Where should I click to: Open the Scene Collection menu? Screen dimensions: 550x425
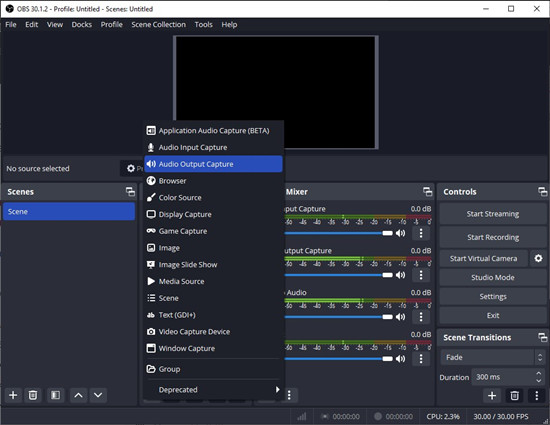tap(159, 25)
